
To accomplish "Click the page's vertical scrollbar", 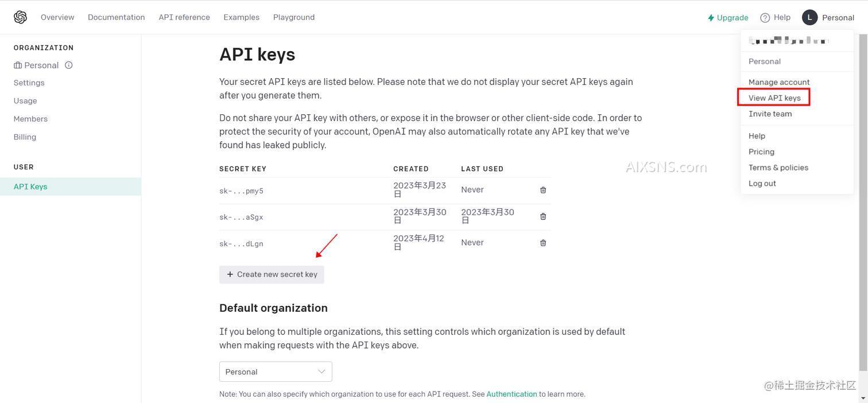I will coord(863,201).
